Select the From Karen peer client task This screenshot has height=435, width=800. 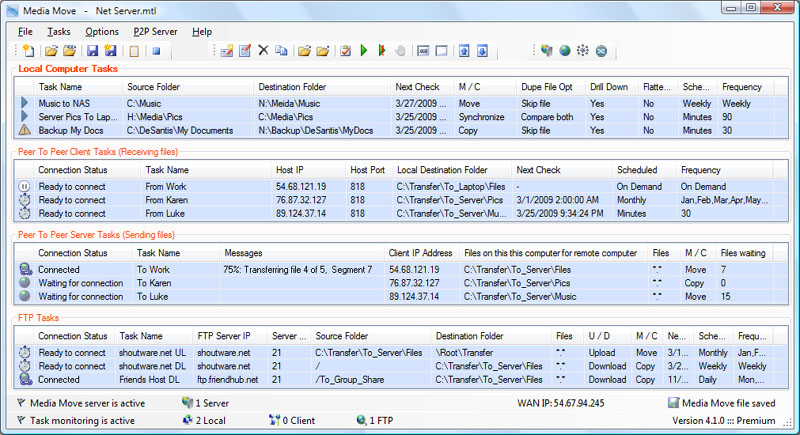point(166,200)
